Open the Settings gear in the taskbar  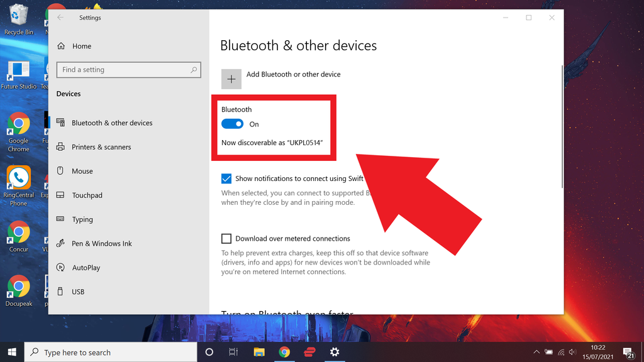click(x=335, y=352)
